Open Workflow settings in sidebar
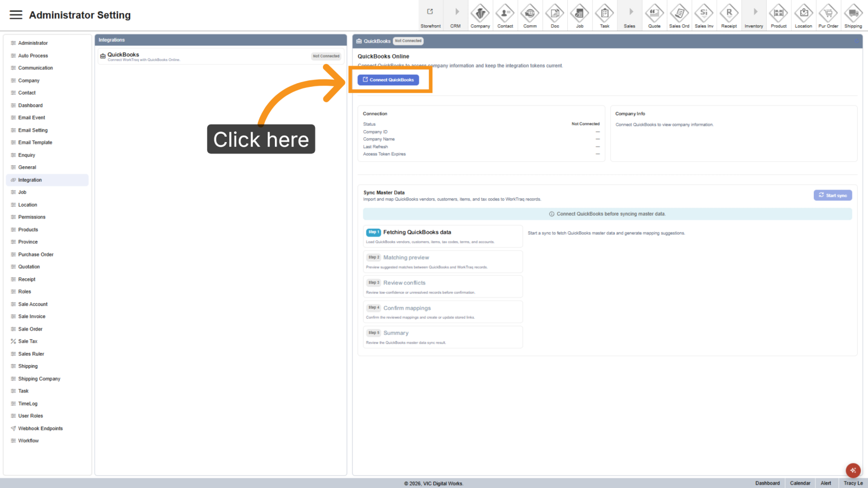The image size is (868, 488). coord(47,441)
